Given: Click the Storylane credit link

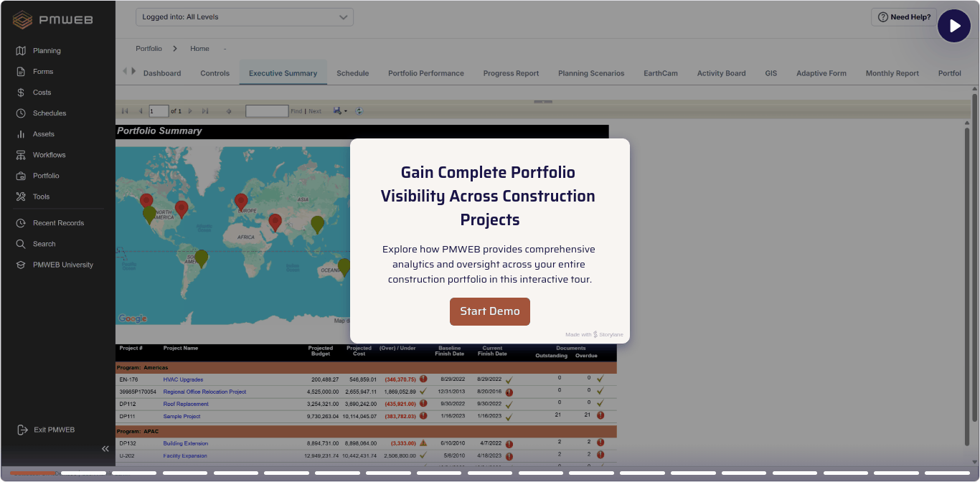Looking at the screenshot, I should 594,334.
